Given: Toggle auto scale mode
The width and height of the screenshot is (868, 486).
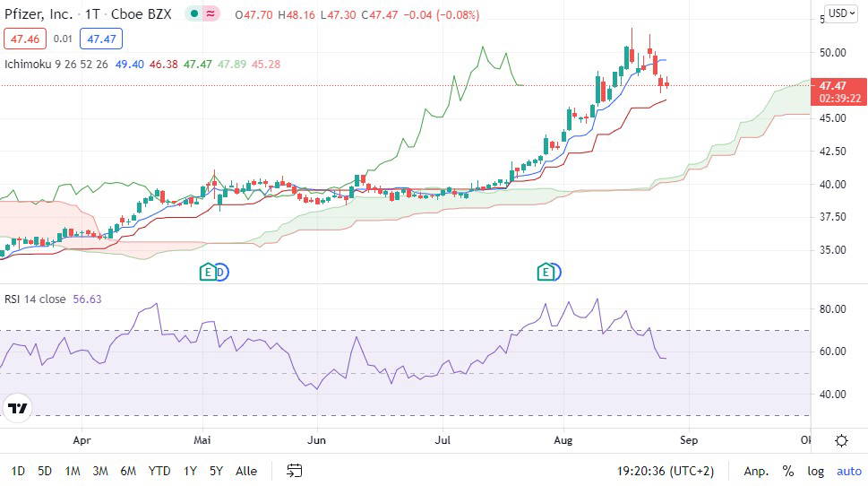Looking at the screenshot, I should tap(849, 471).
